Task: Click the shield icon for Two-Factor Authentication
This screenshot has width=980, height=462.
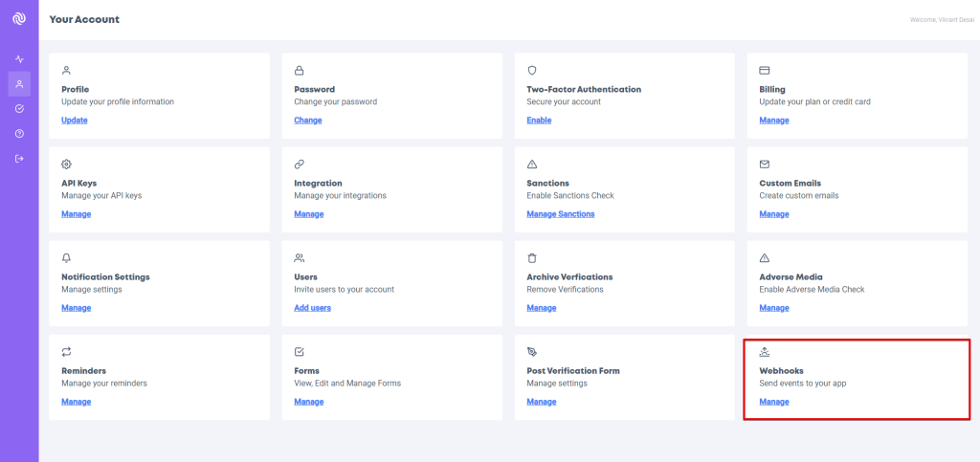Action: [x=532, y=71]
